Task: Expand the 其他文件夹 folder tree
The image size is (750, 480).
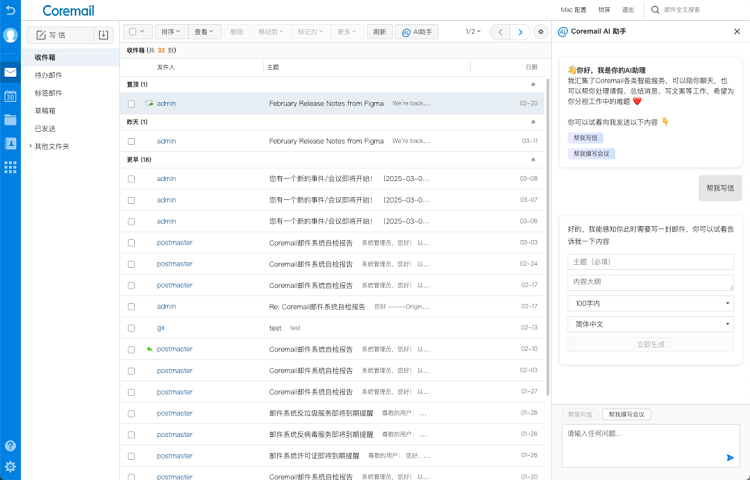Action: [x=31, y=146]
